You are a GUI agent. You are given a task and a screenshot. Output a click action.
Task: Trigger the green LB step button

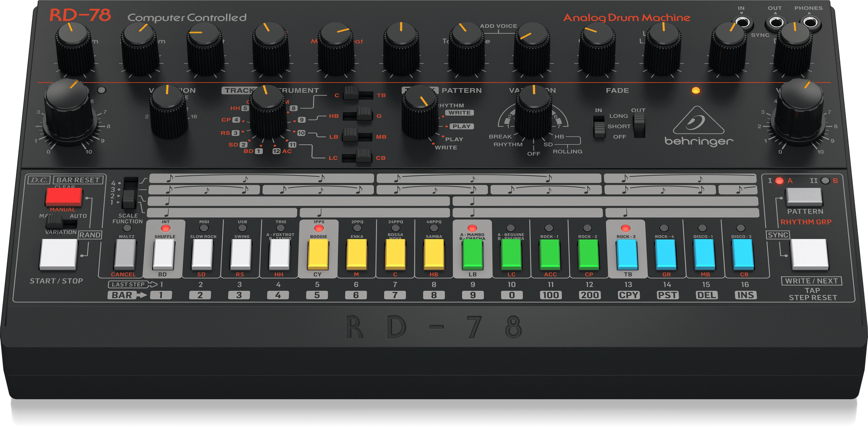(x=473, y=255)
